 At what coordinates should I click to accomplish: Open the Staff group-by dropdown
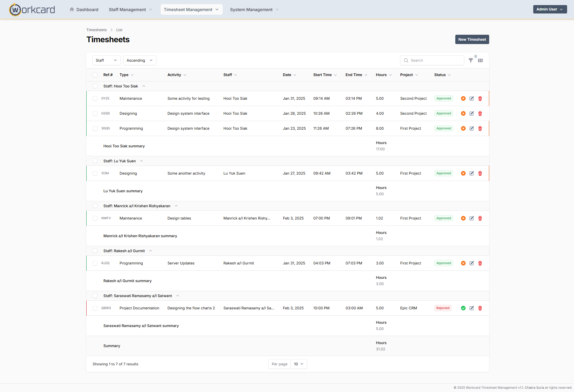pos(106,60)
